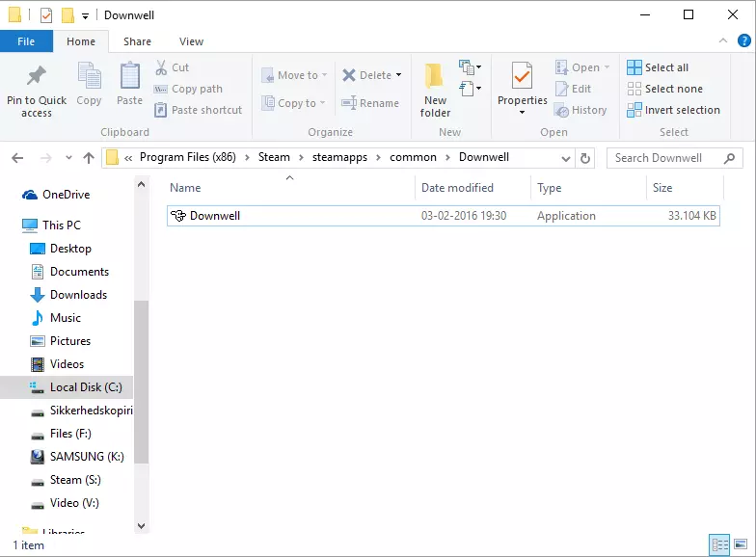Sort by Size column header

[685, 187]
